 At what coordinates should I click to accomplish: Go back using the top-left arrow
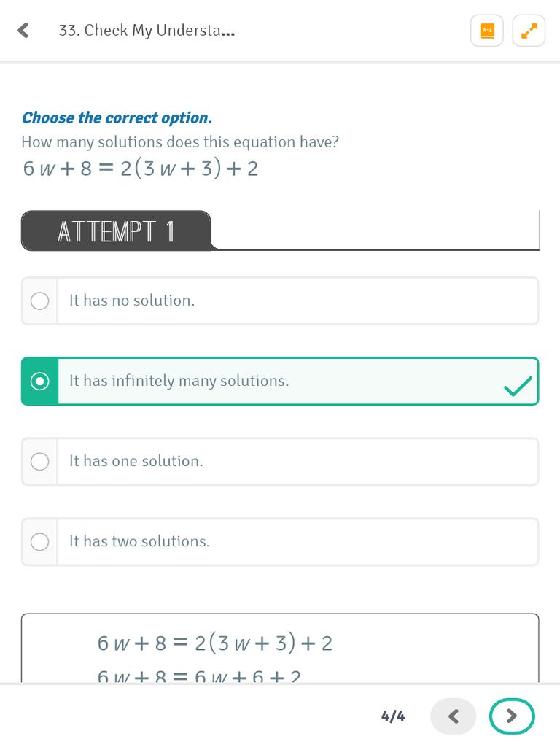[x=23, y=30]
